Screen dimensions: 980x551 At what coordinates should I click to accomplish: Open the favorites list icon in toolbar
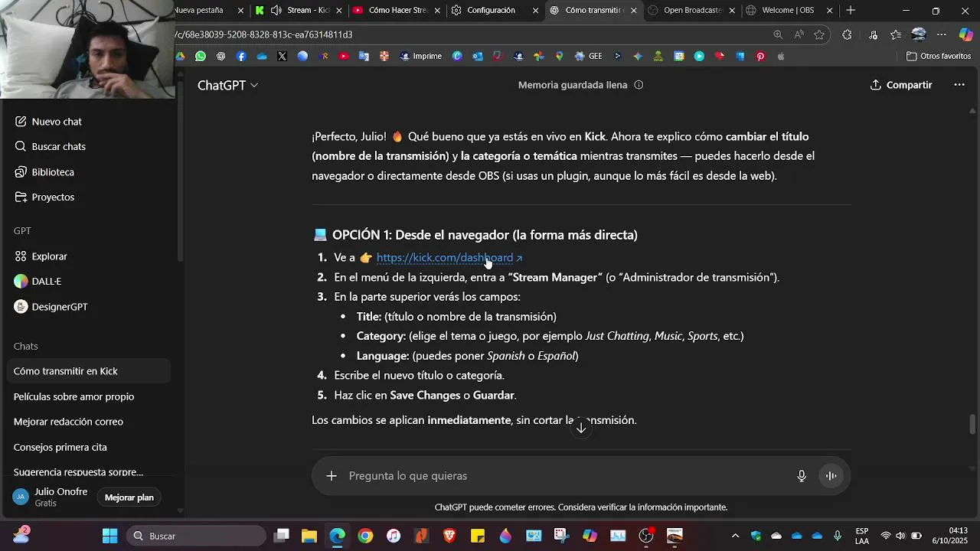coord(896,34)
